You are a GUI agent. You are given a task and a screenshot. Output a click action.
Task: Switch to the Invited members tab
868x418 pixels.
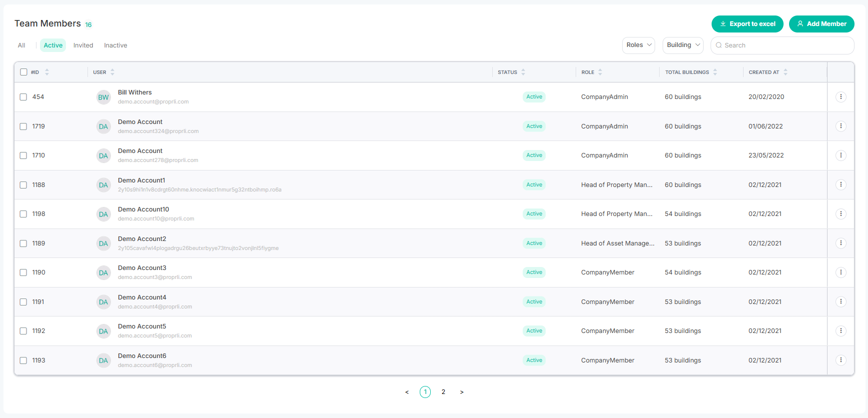tap(83, 45)
